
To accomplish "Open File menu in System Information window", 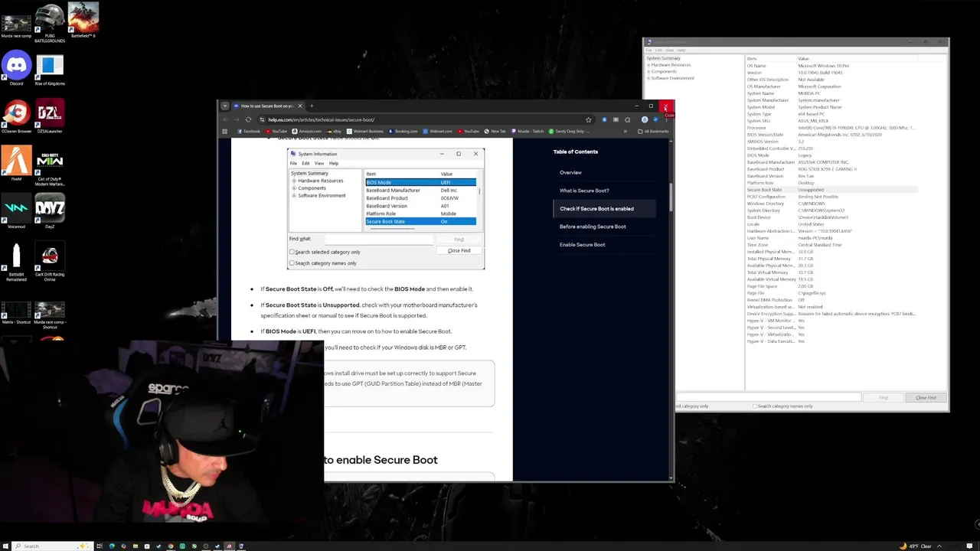I will (648, 50).
